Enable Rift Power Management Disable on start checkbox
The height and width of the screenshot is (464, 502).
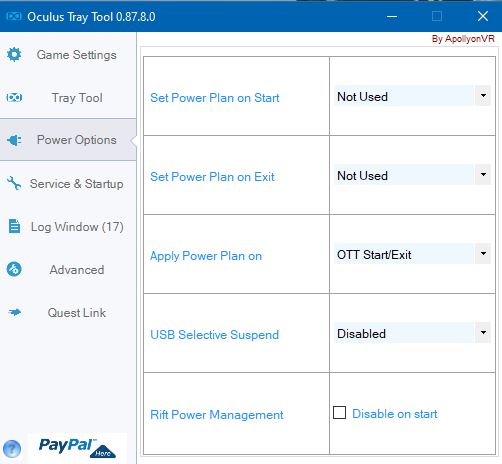point(339,413)
